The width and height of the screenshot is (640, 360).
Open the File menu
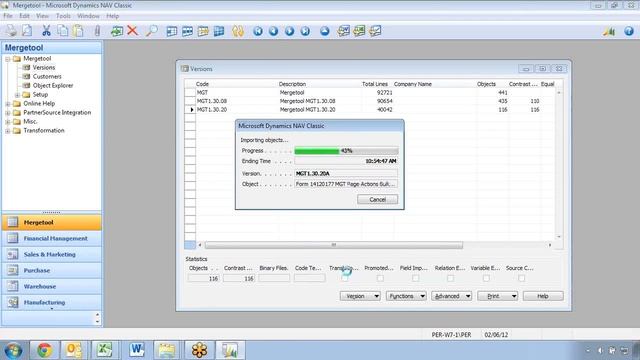(8, 16)
